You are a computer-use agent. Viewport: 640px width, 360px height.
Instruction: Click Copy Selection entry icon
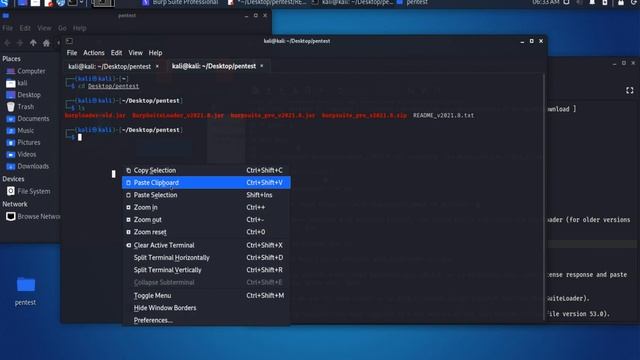click(129, 170)
